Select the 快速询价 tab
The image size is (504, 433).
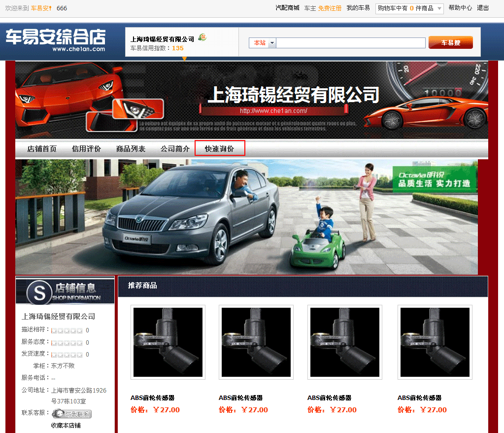click(220, 148)
